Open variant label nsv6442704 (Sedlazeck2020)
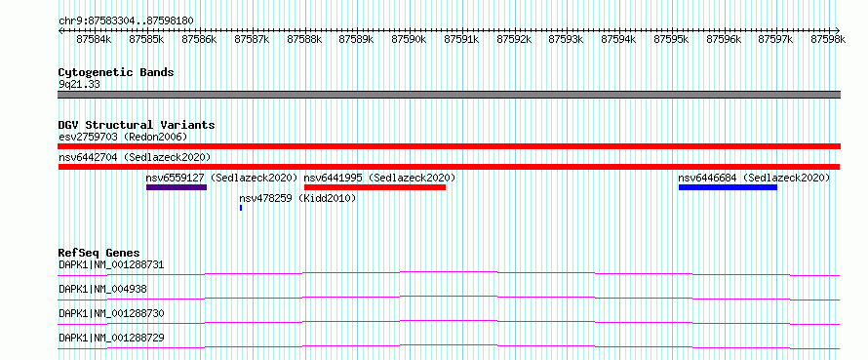The image size is (868, 360). pos(135,157)
